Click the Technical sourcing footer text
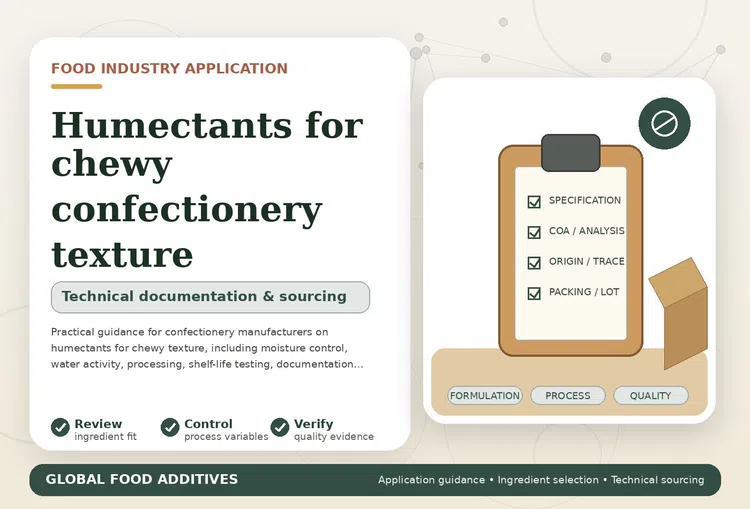This screenshot has width=750, height=509. [658, 480]
